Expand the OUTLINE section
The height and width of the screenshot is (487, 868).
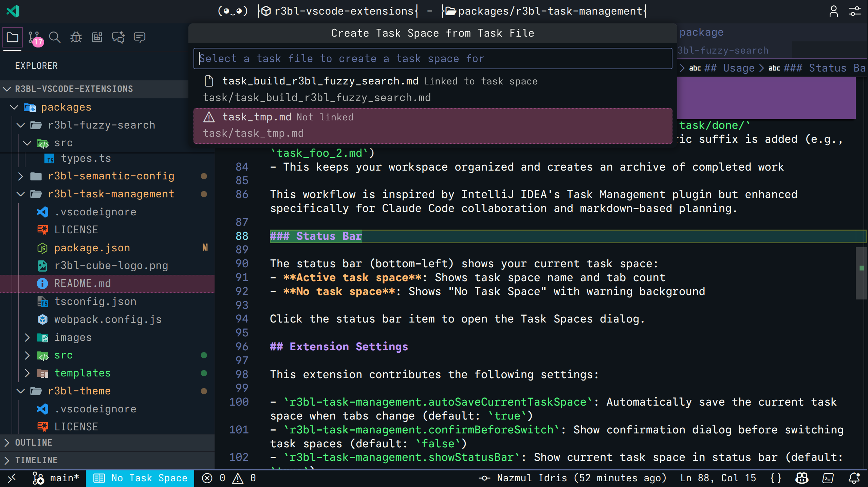(x=34, y=443)
